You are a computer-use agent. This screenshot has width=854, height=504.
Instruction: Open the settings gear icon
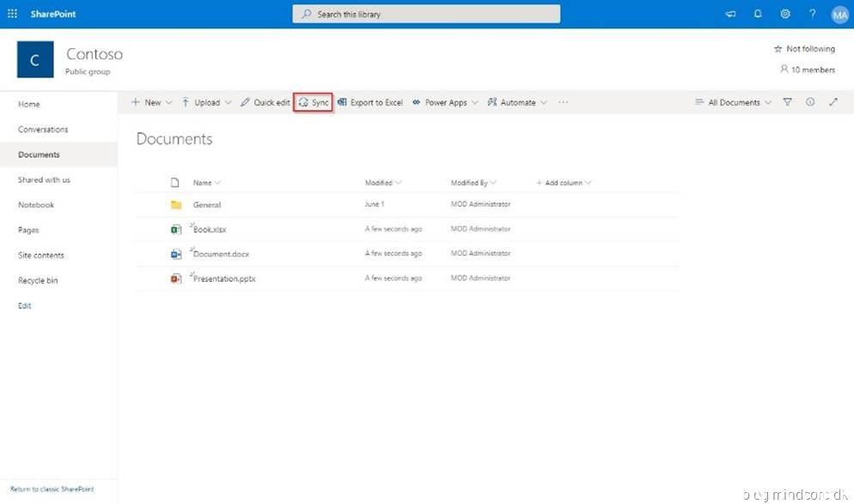[785, 14]
